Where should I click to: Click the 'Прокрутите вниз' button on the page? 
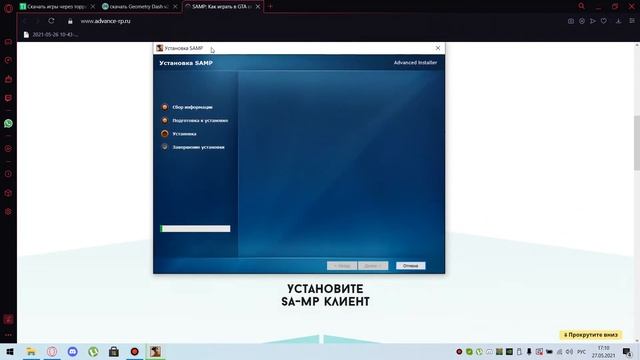[591, 335]
